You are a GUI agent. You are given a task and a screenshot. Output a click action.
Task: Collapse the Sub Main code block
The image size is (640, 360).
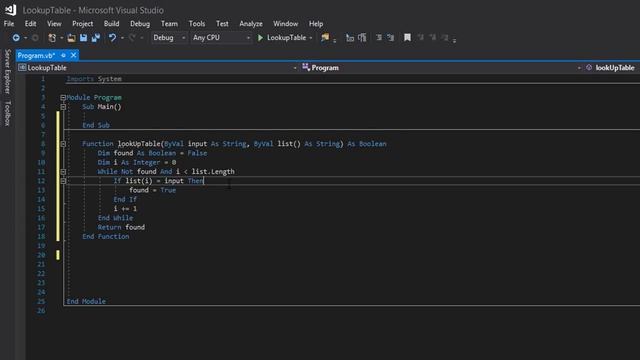pos(63,107)
